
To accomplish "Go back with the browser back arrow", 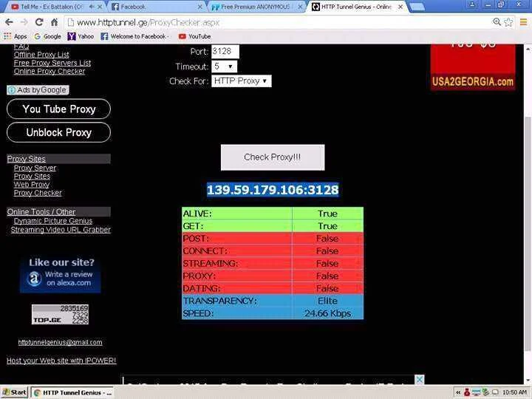I will click(9, 22).
